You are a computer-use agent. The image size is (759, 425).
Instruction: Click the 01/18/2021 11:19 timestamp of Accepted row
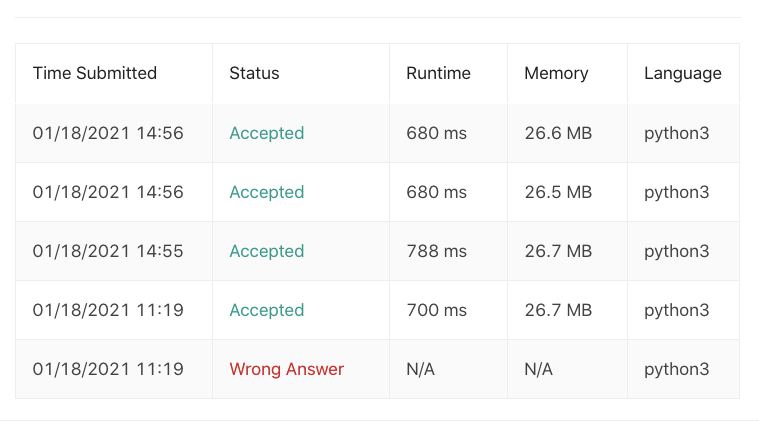(108, 310)
